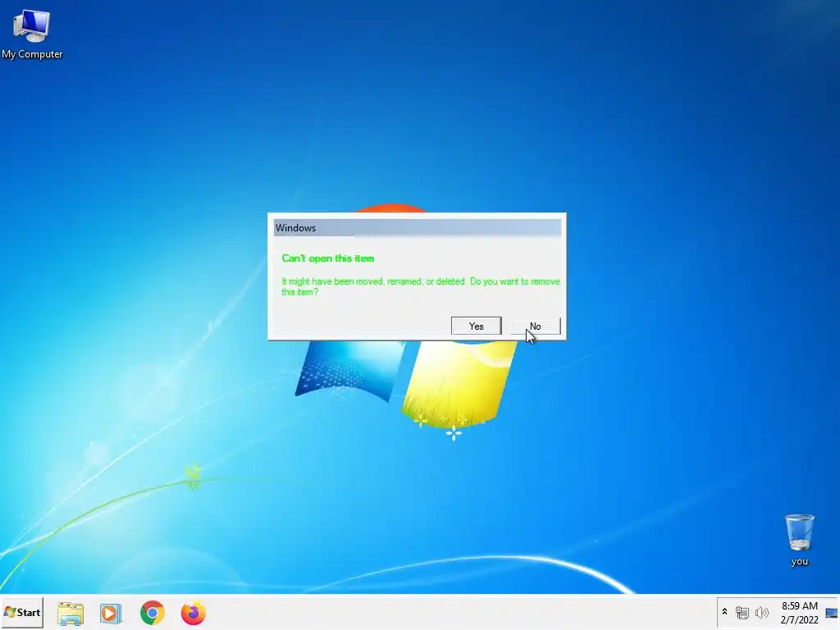Launch Google Chrome from the taskbar
The image size is (840, 630).
(x=152, y=614)
